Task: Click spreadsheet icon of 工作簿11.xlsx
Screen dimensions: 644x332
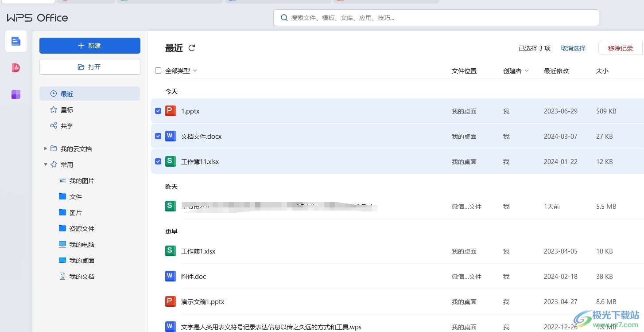Action: point(171,161)
